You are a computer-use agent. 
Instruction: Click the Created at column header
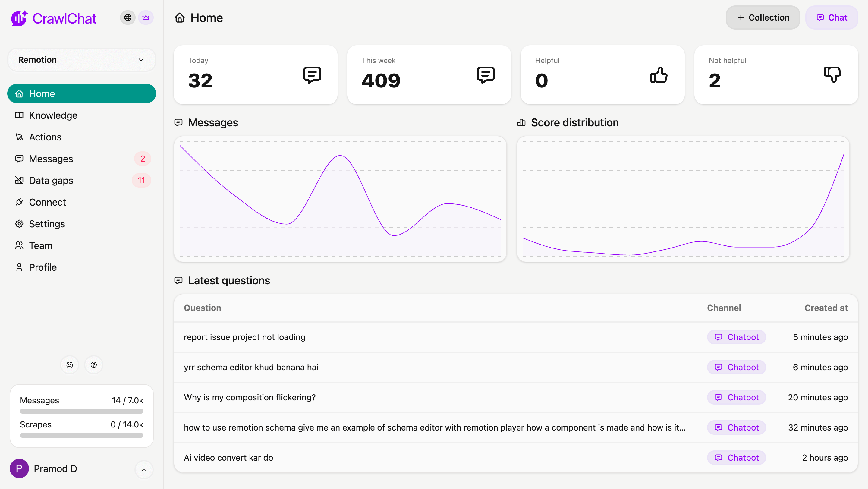point(826,308)
